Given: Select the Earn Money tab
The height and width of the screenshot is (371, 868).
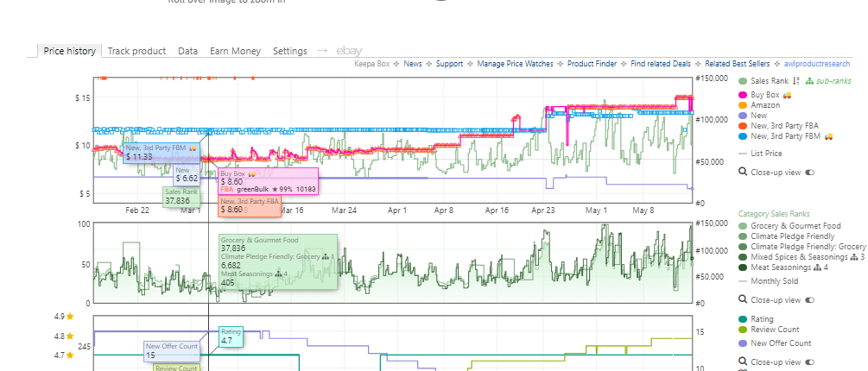Looking at the screenshot, I should pyautogui.click(x=235, y=51).
